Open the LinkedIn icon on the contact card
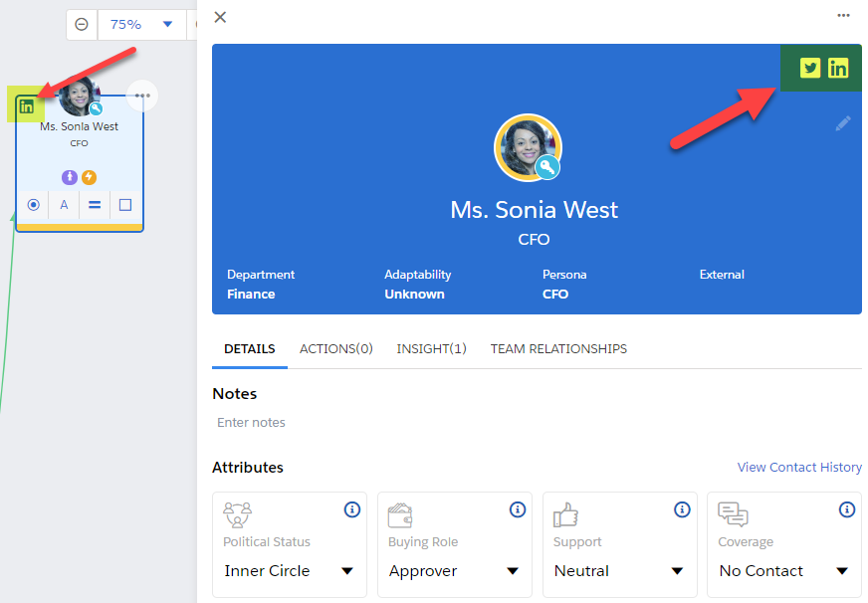 tap(26, 105)
